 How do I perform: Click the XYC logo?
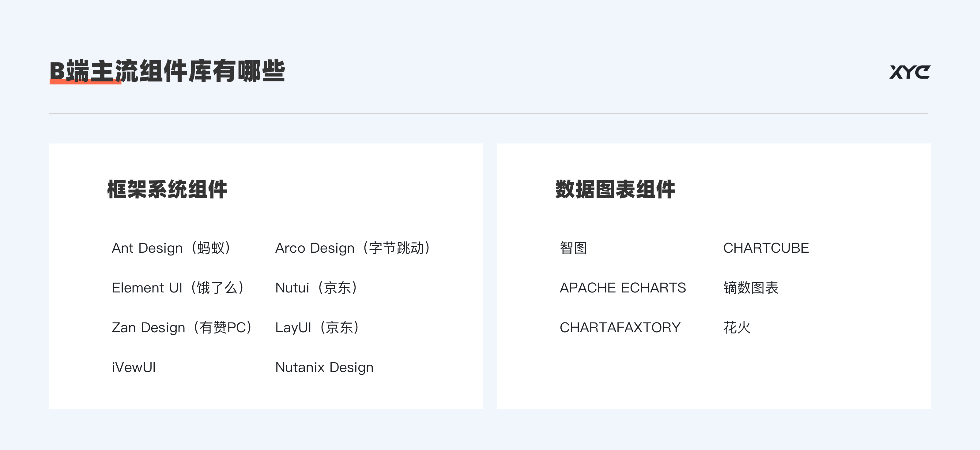[910, 72]
